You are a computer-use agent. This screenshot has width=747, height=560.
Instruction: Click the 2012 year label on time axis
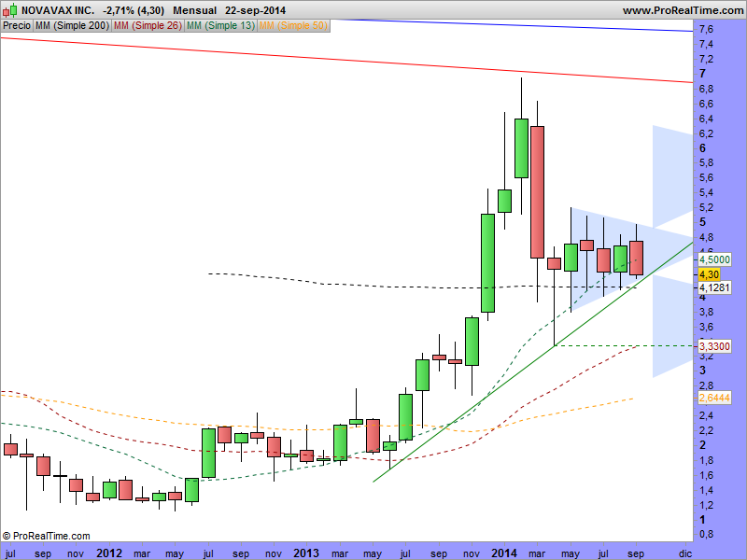point(109,553)
